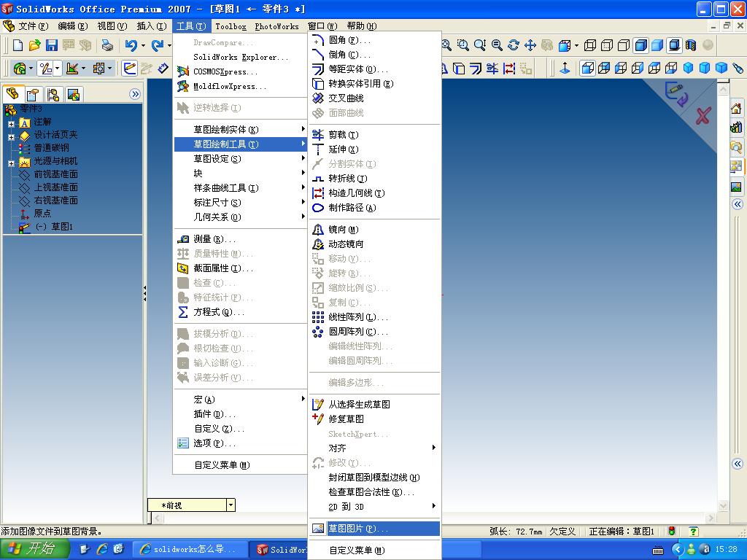Click the Undo arrow icon
This screenshot has width=747, height=560.
(x=131, y=45)
